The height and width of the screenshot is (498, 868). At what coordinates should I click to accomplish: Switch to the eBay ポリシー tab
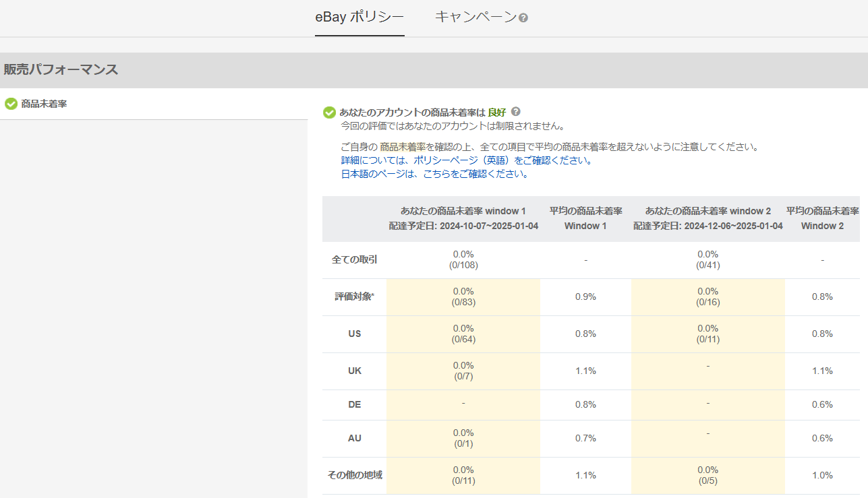[x=359, y=18]
